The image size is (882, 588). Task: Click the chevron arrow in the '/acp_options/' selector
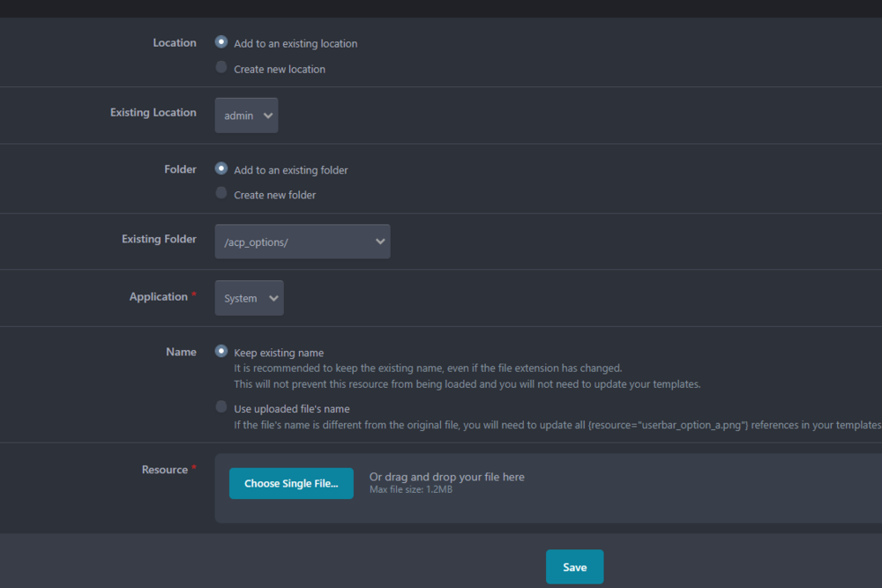pos(380,242)
